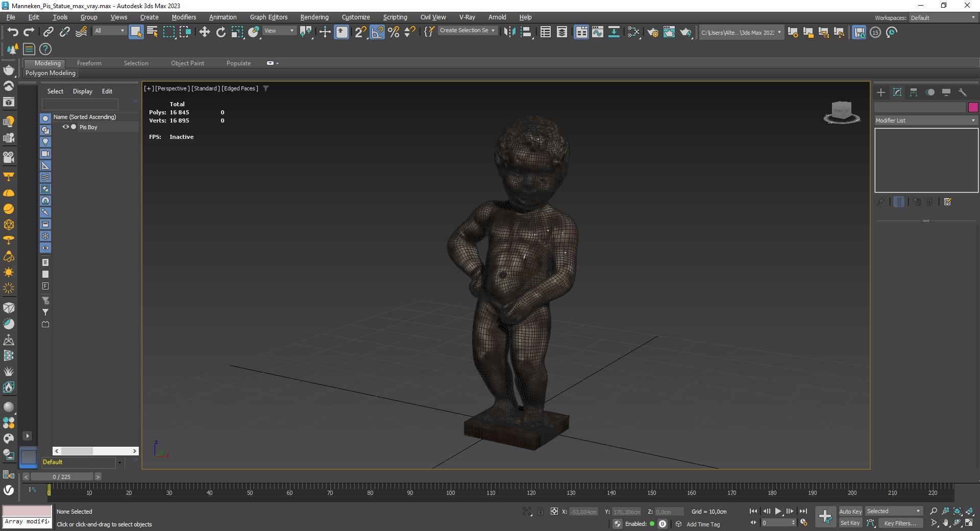This screenshot has height=531, width=980.
Task: Click the Maximize Viewport Toggle icon
Action: tap(969, 523)
